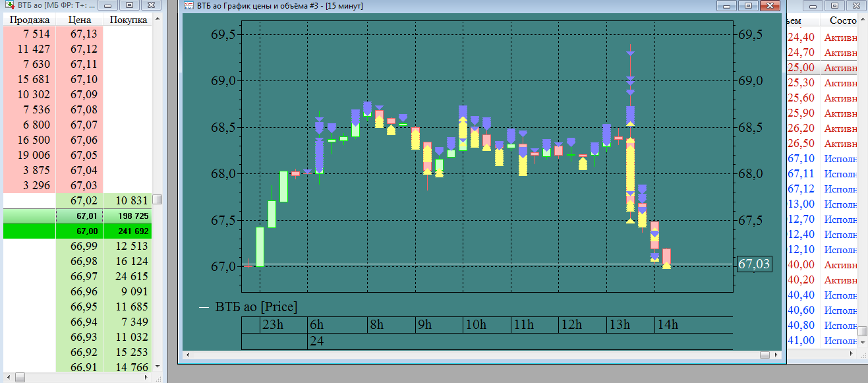Select bid price 66,96 in order book
Image resolution: width=868 pixels, height=383 pixels.
tap(84, 291)
